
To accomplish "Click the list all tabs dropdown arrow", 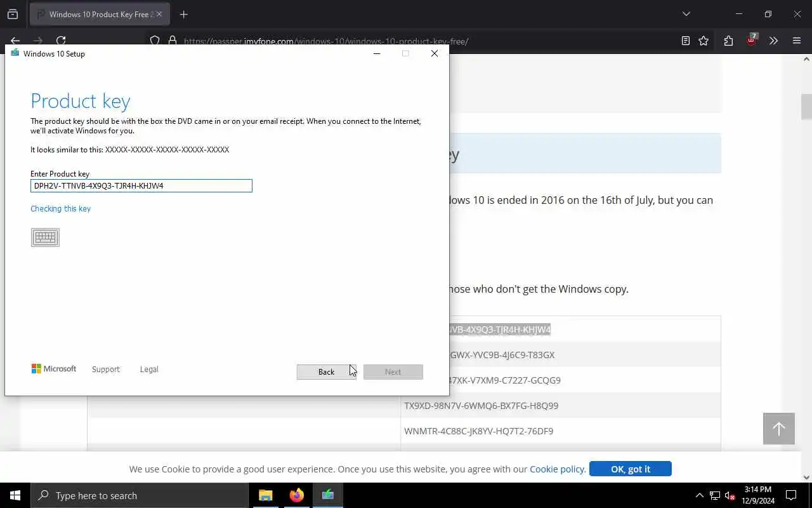I will [686, 14].
